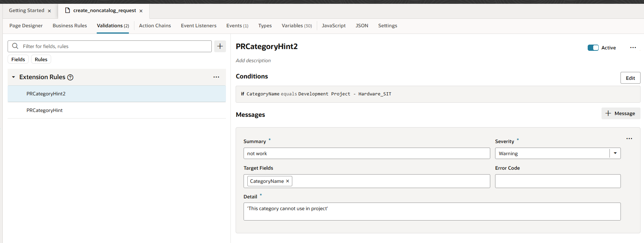The height and width of the screenshot is (243, 644).
Task: Click the Edit conditions button
Action: point(630,78)
